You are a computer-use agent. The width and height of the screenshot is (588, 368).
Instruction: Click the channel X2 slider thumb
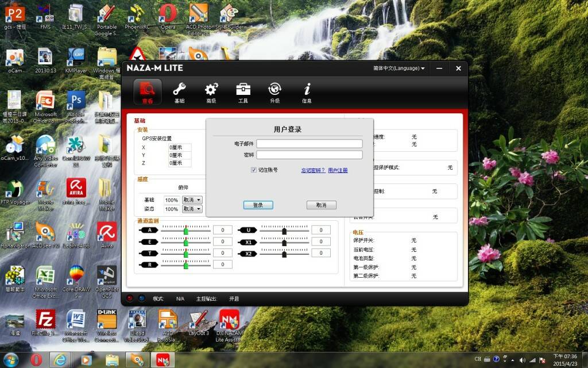(284, 254)
